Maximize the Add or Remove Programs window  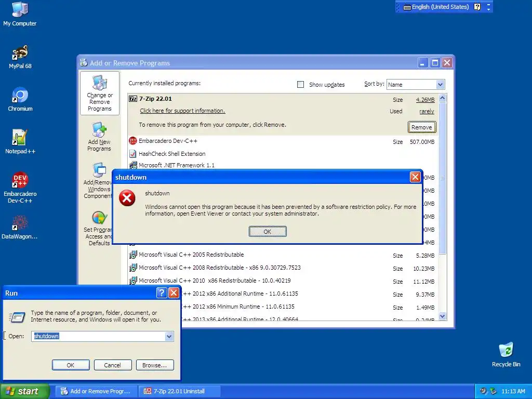[435, 63]
